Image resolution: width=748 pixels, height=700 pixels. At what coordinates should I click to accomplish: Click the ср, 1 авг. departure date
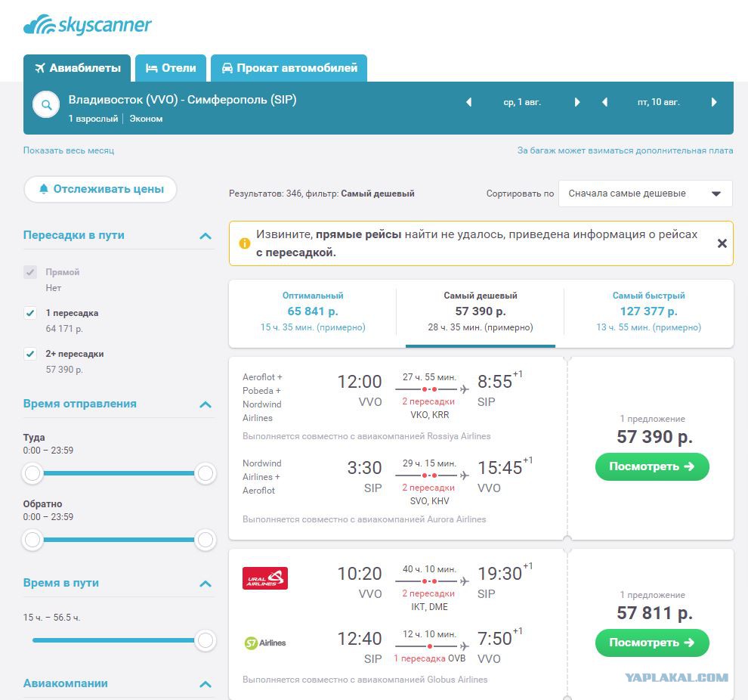tap(522, 102)
